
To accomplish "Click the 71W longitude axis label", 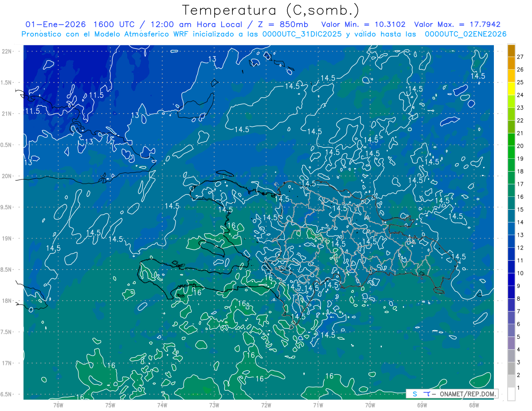I will (318, 405).
